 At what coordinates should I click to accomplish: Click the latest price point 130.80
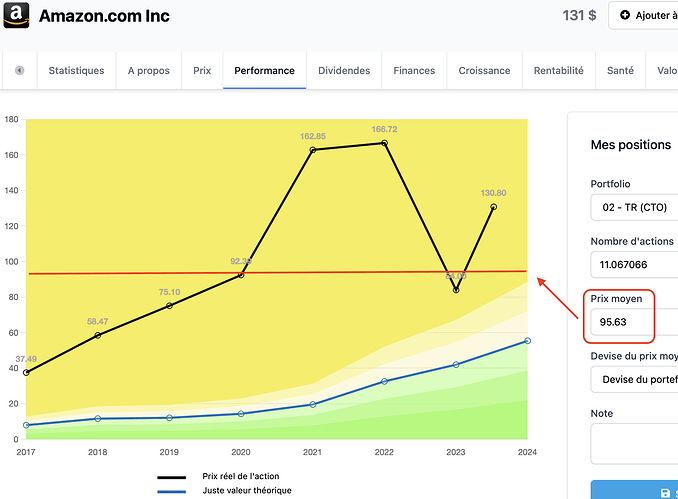tap(493, 207)
